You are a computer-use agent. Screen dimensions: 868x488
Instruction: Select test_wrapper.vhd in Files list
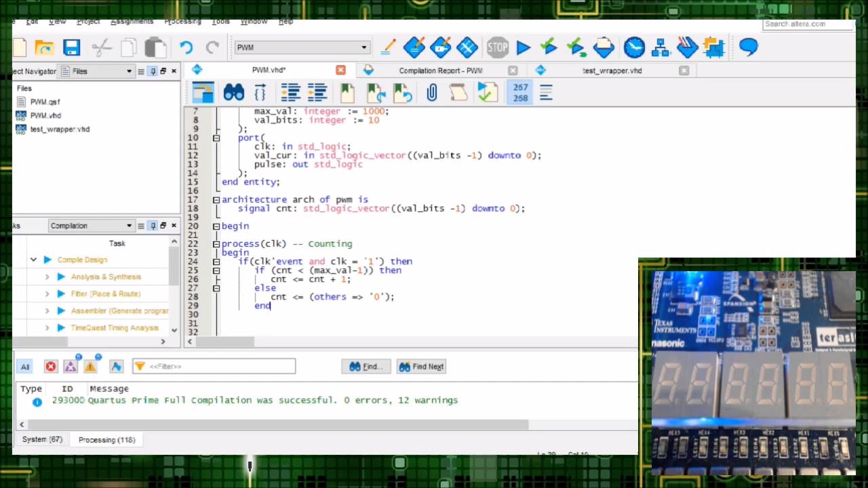point(60,129)
